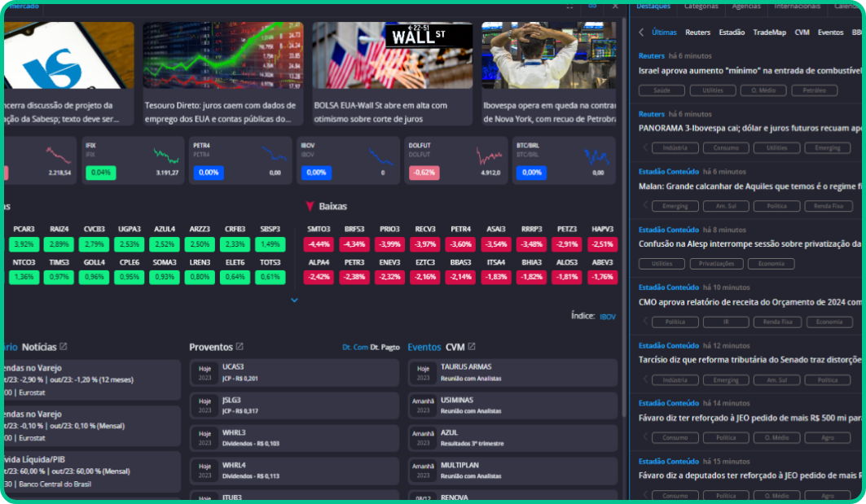The height and width of the screenshot is (504, 866).
Task: Switch to Reuters news tab
Action: [697, 33]
